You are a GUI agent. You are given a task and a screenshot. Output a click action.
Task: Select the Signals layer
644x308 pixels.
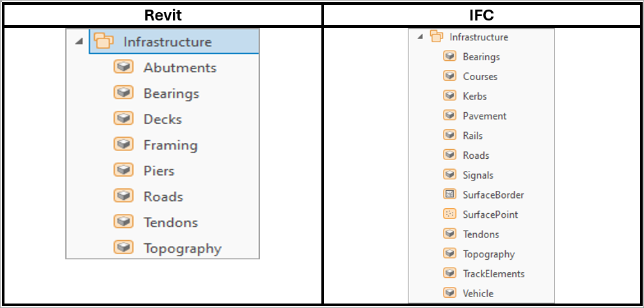pyautogui.click(x=478, y=175)
